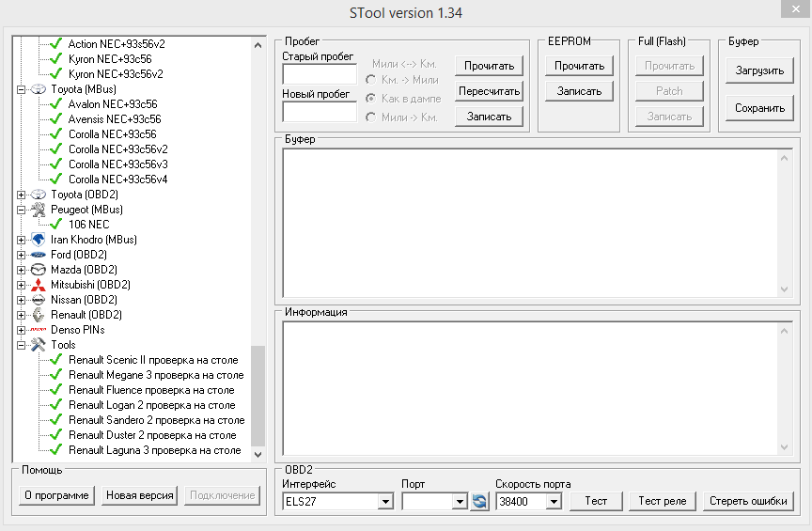Click Прочитать in the EEPROM group
812x531 pixels.
coord(579,66)
